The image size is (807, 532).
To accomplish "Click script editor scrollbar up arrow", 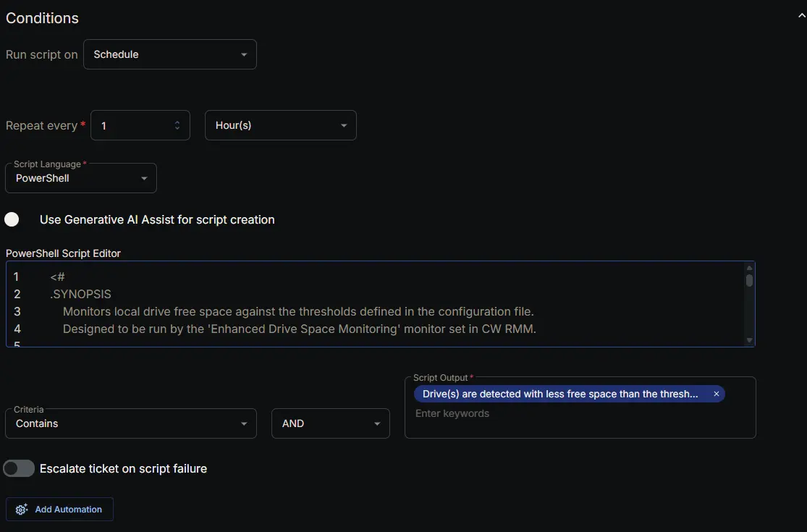I will (x=749, y=268).
